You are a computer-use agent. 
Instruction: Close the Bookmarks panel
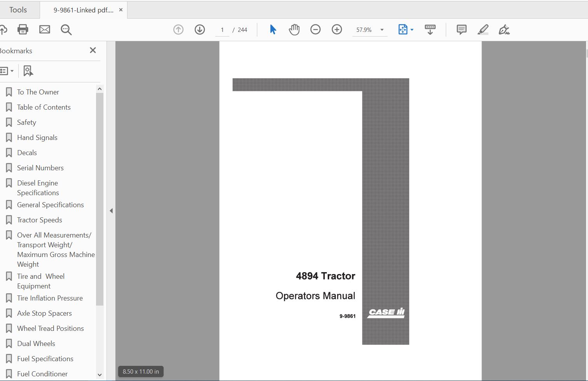(x=93, y=50)
